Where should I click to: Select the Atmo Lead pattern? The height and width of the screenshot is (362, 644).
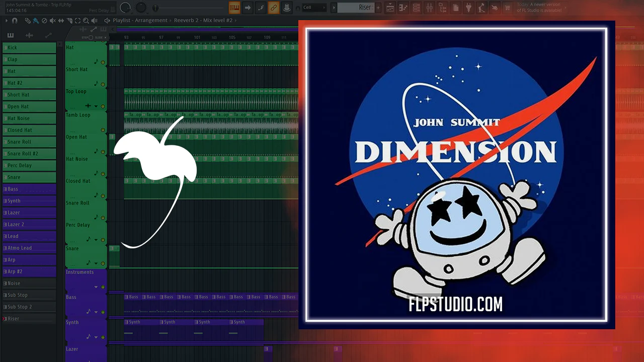(29, 248)
